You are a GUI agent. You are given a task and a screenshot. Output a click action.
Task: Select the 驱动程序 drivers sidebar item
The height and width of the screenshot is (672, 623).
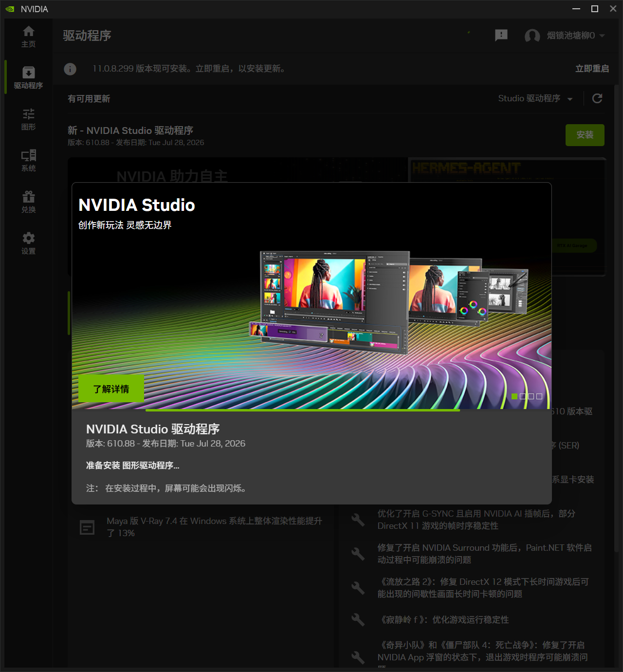click(28, 78)
